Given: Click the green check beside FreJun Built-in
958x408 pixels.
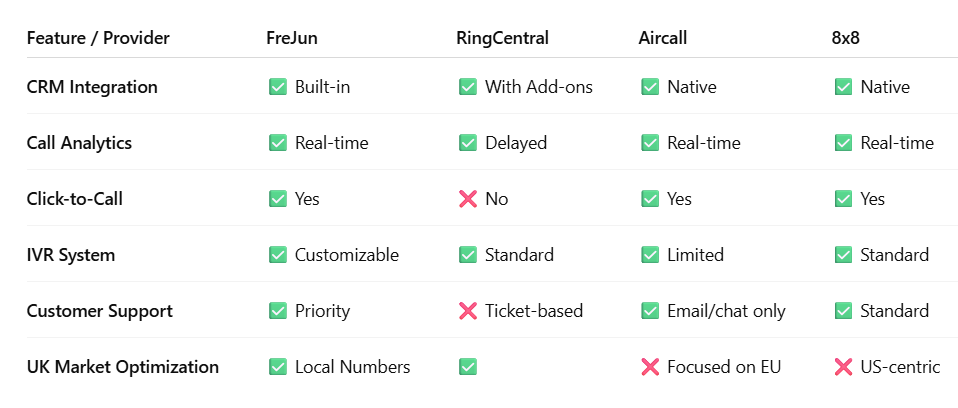Looking at the screenshot, I should [x=278, y=87].
